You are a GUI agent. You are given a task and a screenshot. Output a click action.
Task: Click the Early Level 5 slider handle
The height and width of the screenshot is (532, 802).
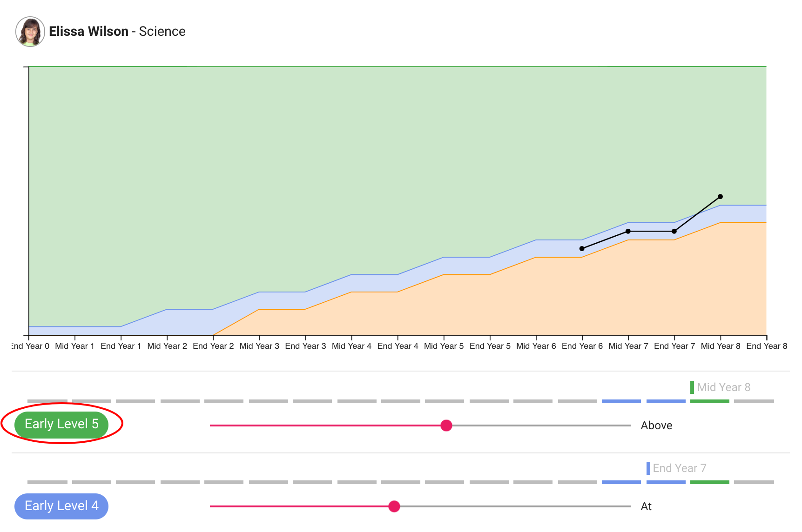(446, 426)
